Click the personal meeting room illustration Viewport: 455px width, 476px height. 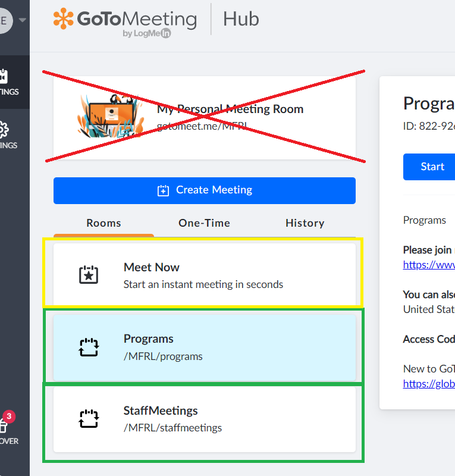111,116
